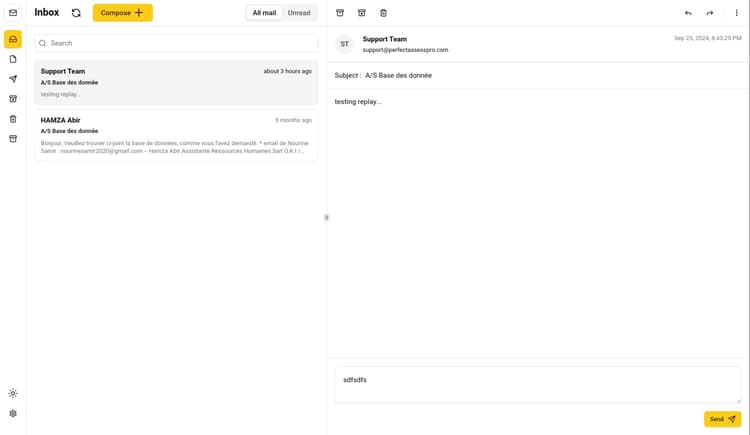
Task: Click the reply arrow icon
Action: pos(688,13)
